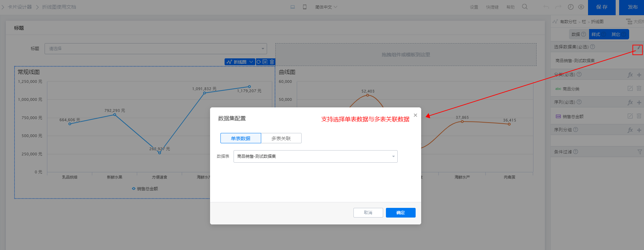Click 折线图使用文档 breadcrumb text
The image size is (644, 250).
[x=59, y=7]
